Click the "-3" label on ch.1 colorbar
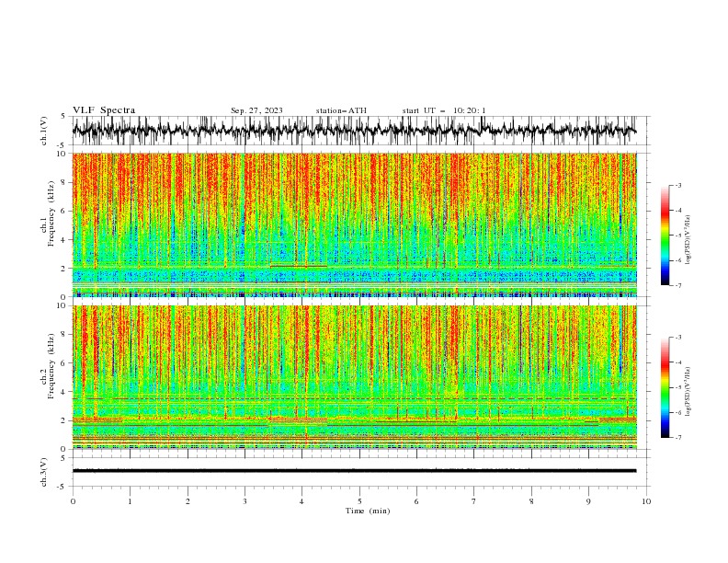This screenshot has width=728, height=563. tap(677, 185)
